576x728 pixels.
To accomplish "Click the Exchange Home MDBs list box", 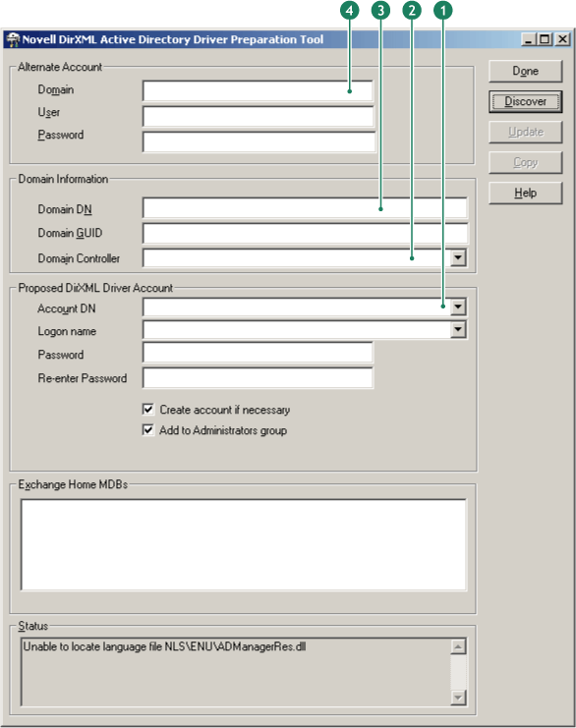I will coord(244,544).
